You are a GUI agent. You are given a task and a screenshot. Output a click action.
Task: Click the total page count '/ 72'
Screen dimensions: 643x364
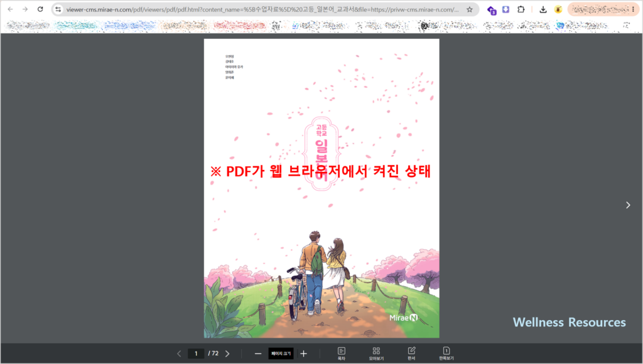[213, 353]
